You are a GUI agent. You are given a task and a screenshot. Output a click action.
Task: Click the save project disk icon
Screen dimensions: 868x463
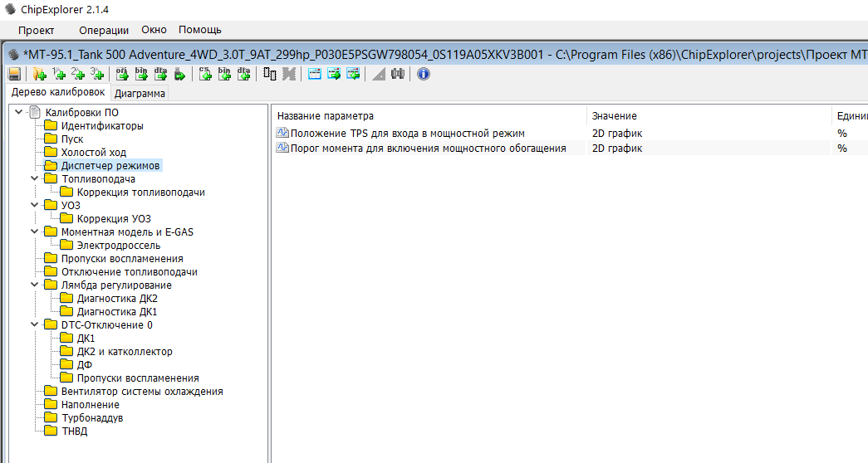pos(14,74)
